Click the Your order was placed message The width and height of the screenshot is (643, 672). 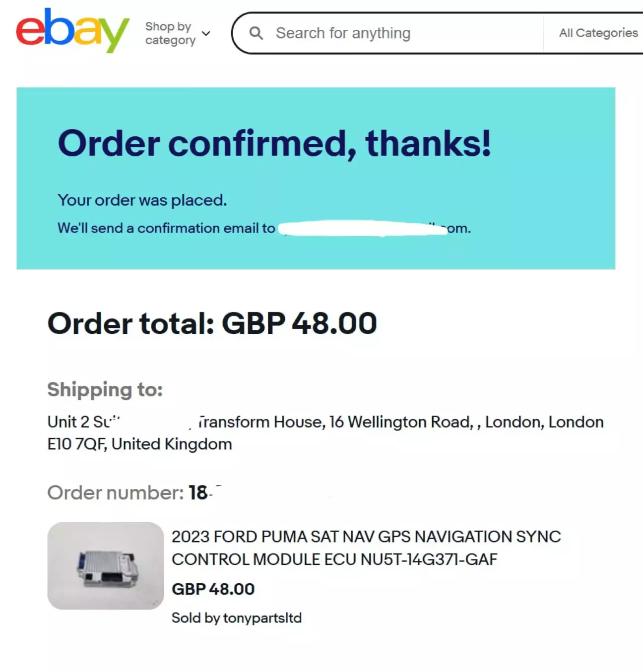click(x=142, y=200)
